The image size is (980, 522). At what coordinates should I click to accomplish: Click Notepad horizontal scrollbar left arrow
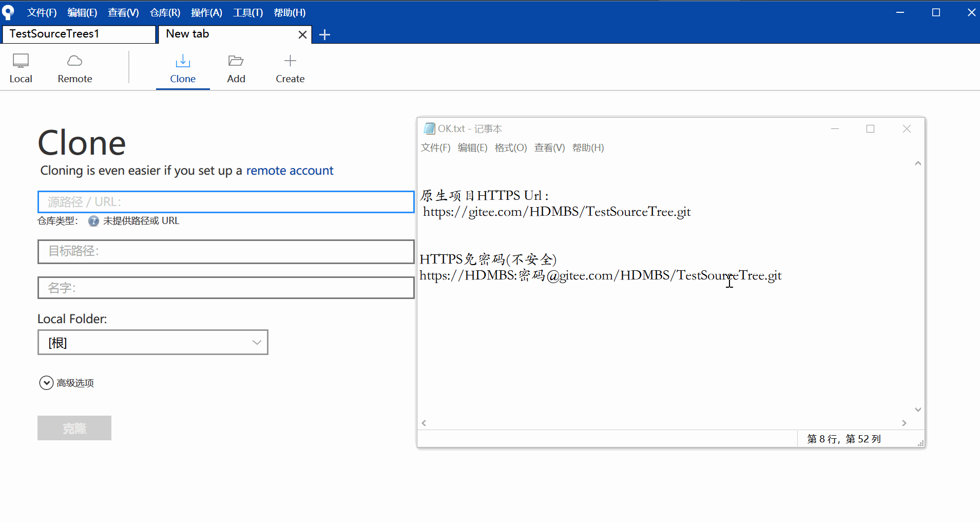[424, 423]
